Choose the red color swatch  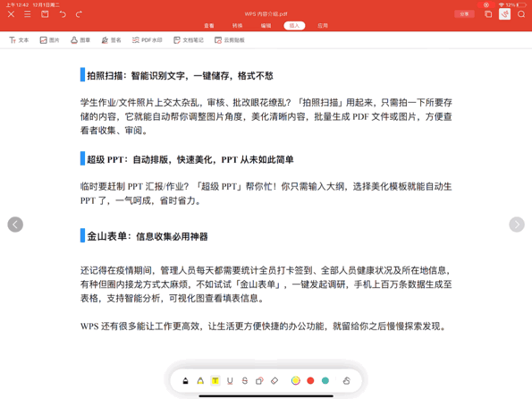[310, 381]
